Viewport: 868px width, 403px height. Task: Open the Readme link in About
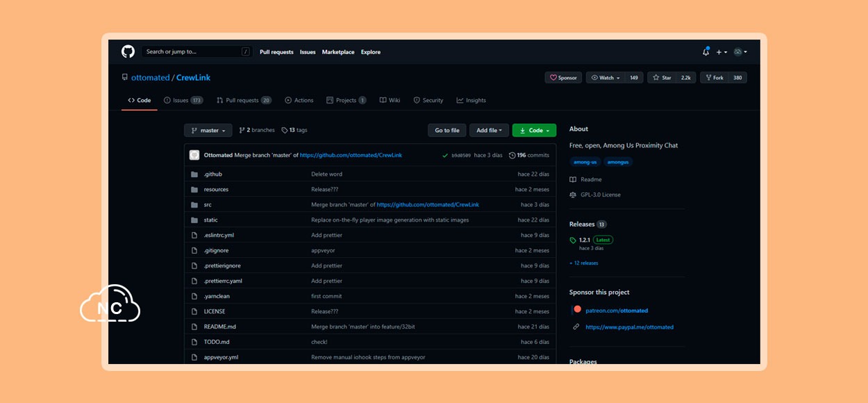pyautogui.click(x=585, y=179)
